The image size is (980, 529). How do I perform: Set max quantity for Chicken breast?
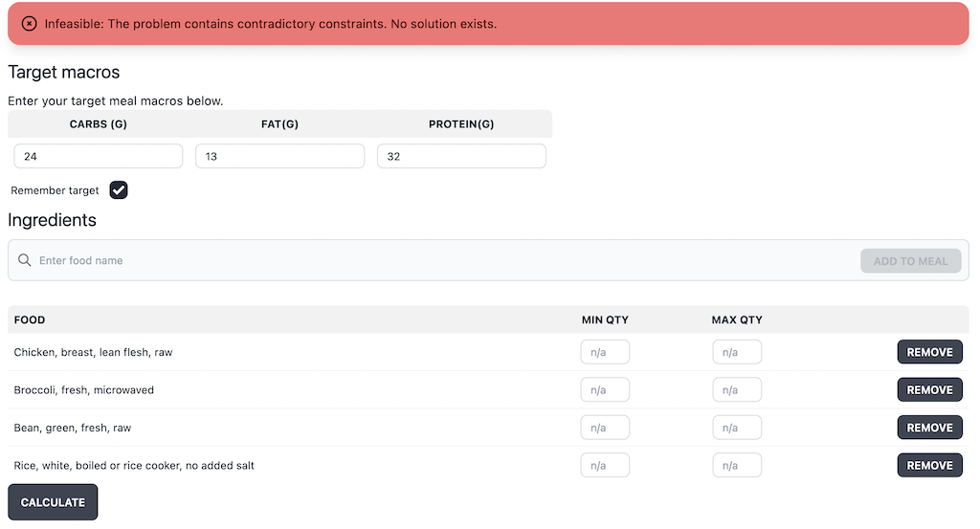[737, 352]
